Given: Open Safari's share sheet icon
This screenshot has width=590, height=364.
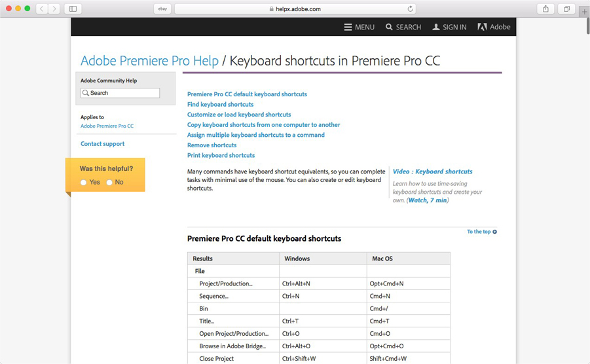Looking at the screenshot, I should click(545, 9).
